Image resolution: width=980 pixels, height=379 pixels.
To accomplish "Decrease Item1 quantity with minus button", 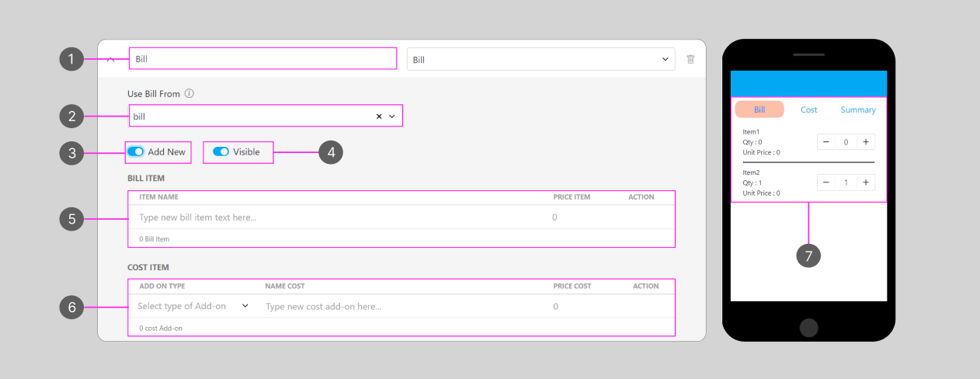I will (x=826, y=142).
